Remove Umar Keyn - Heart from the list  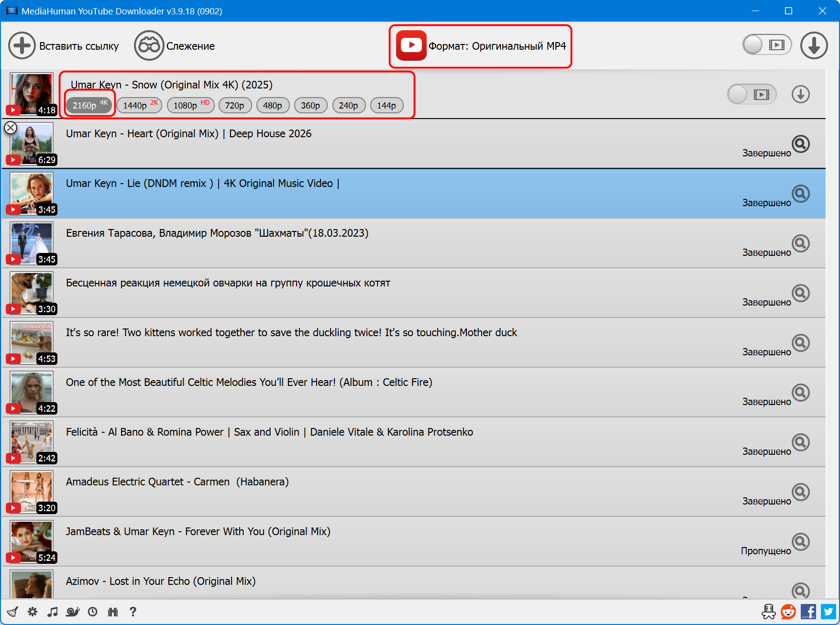coord(11,128)
